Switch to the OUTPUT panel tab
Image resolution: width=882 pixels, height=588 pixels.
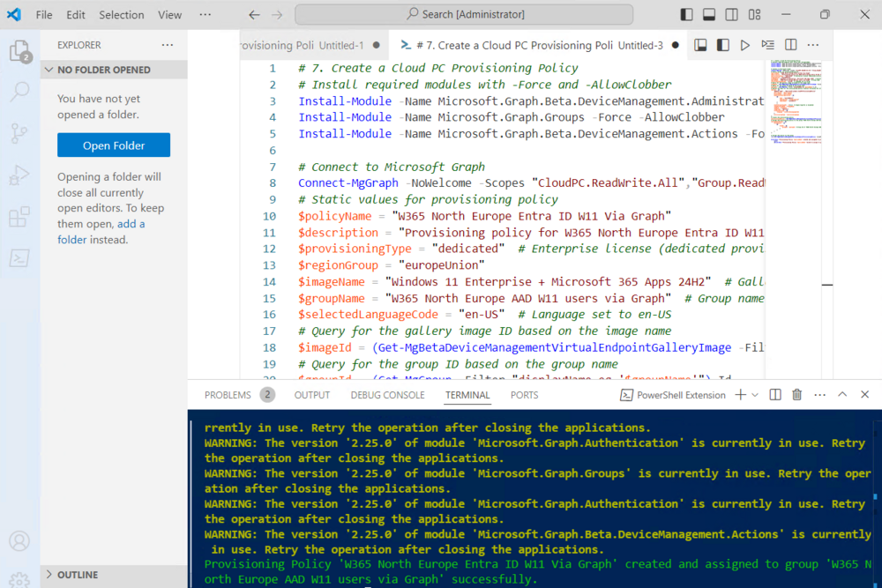pos(311,395)
